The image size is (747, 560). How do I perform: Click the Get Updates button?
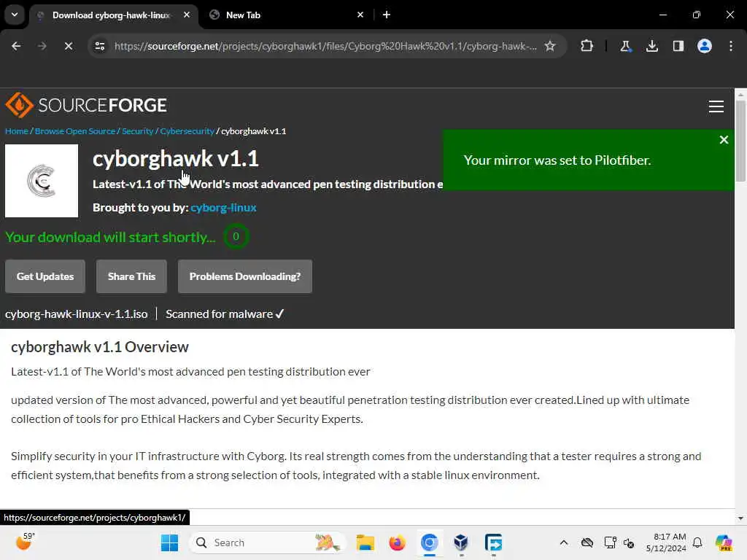point(45,276)
